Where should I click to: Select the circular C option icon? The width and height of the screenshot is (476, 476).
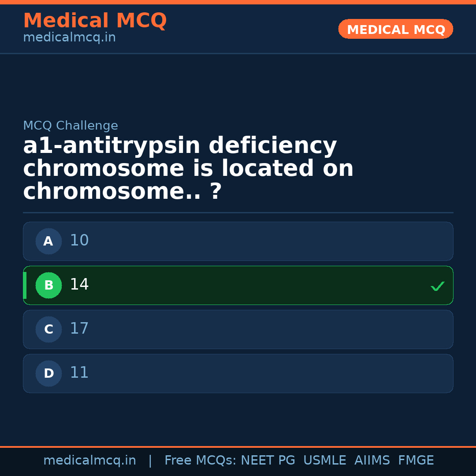tap(48, 330)
